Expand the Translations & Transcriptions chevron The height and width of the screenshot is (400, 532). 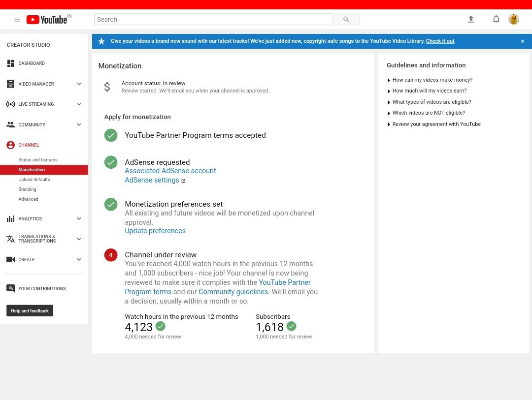(x=79, y=239)
